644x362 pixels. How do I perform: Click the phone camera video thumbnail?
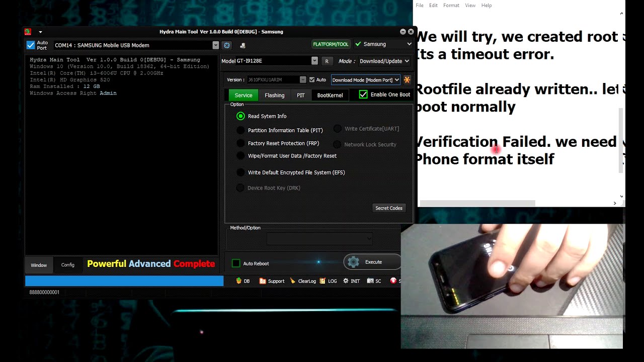[512, 286]
